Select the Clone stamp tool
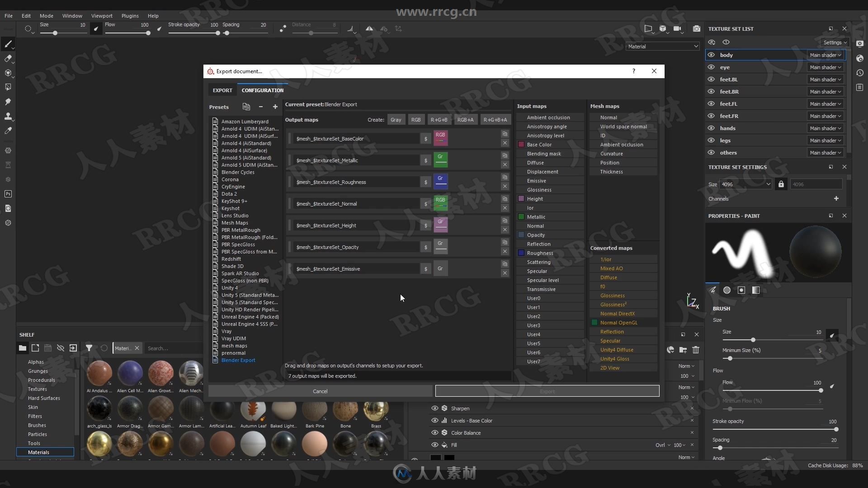The width and height of the screenshot is (868, 488). tap(8, 116)
